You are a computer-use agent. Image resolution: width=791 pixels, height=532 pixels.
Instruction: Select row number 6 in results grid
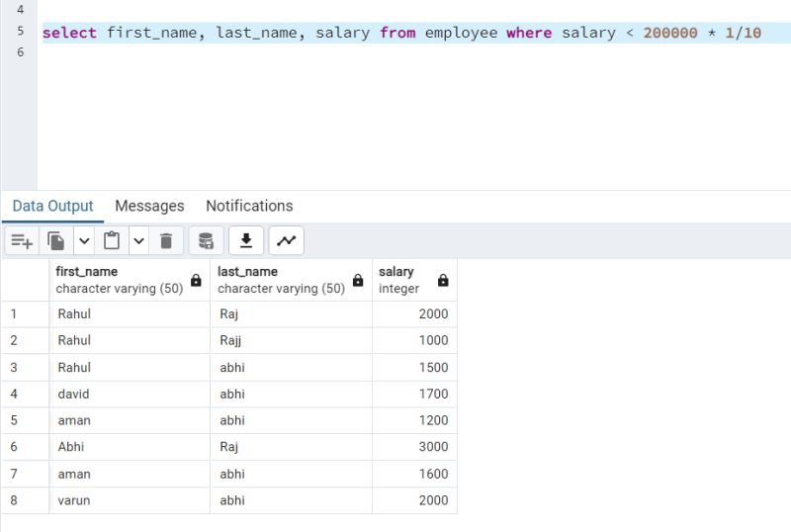(25, 447)
